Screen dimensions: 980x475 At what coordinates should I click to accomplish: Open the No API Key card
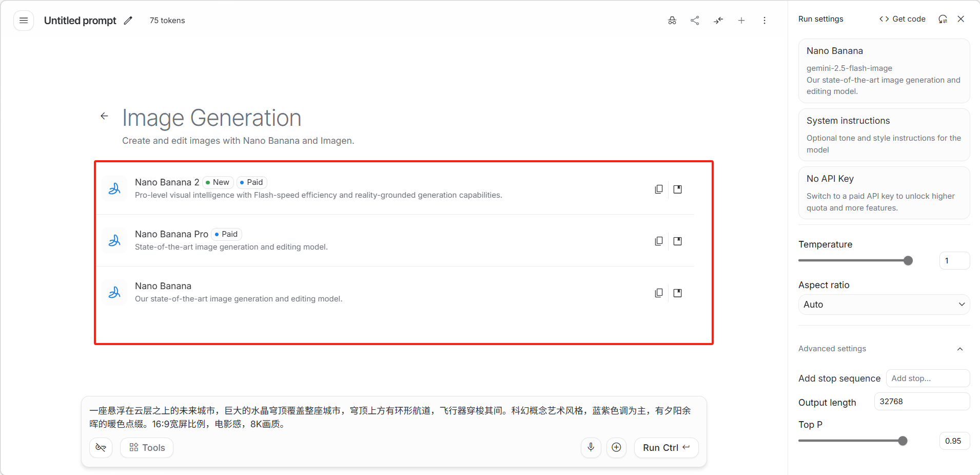click(x=884, y=193)
